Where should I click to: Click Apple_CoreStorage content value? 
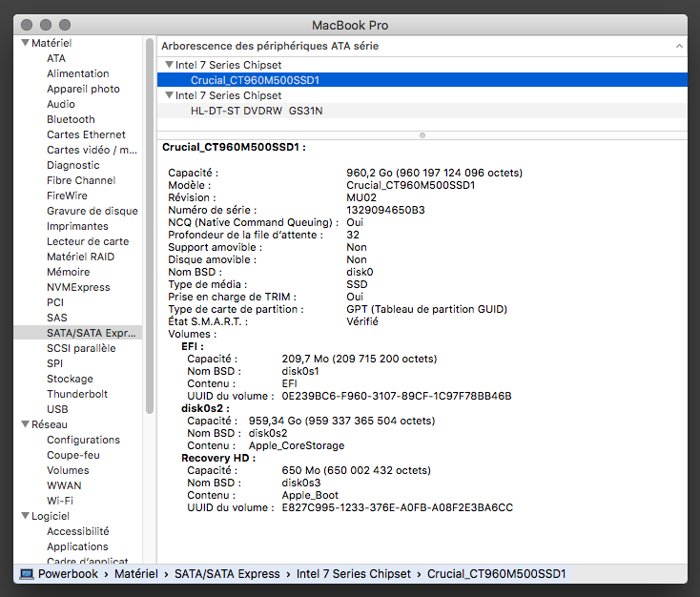[297, 445]
